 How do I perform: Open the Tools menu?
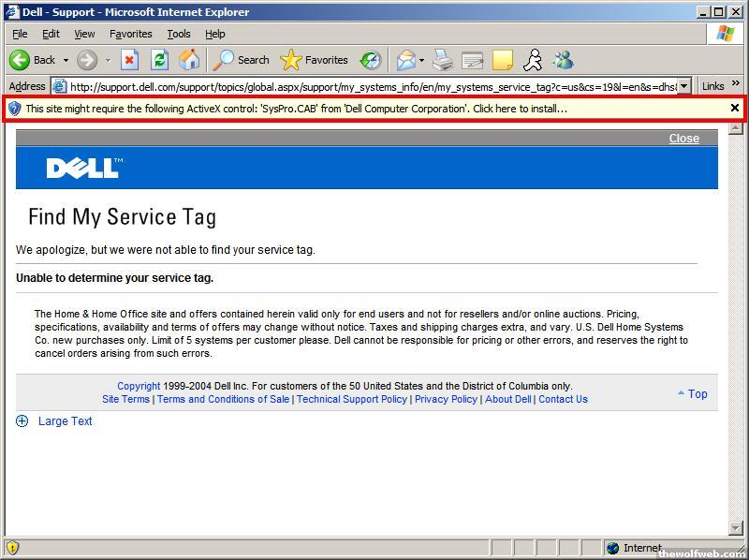pyautogui.click(x=178, y=34)
